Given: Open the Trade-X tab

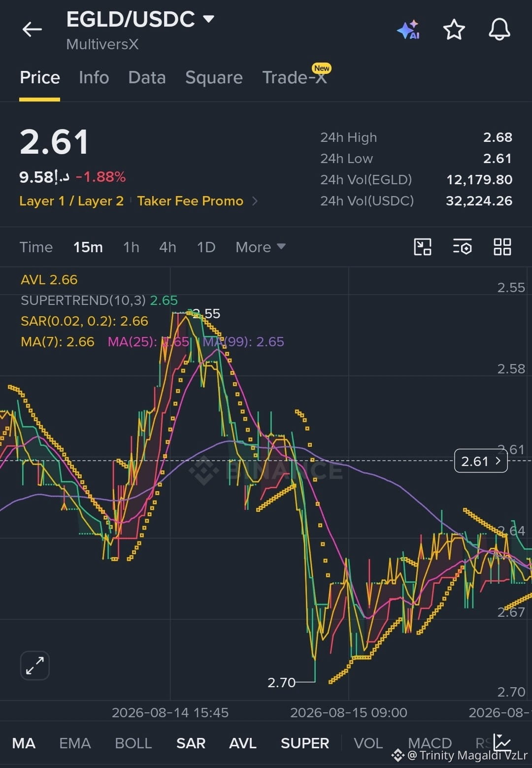Looking at the screenshot, I should [295, 77].
